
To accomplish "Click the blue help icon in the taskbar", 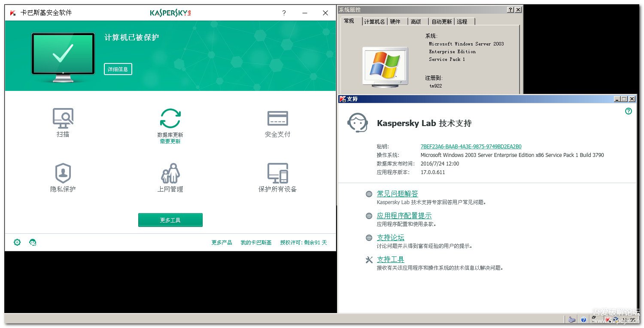I will click(x=583, y=319).
